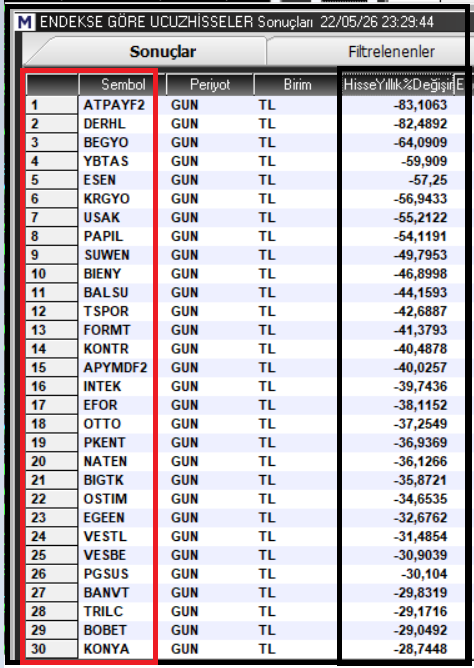474x668 pixels.
Task: Click the value -64,0909
Action: coord(420,142)
